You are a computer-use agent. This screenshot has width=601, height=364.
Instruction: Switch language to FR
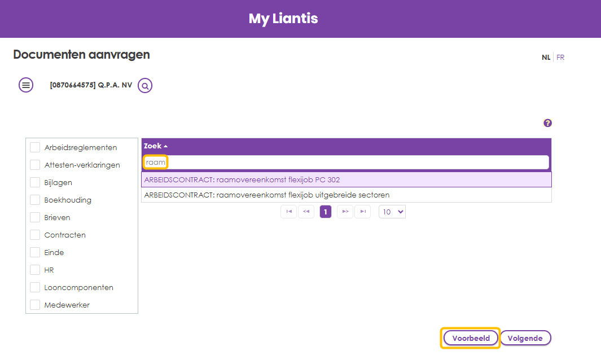click(x=560, y=58)
